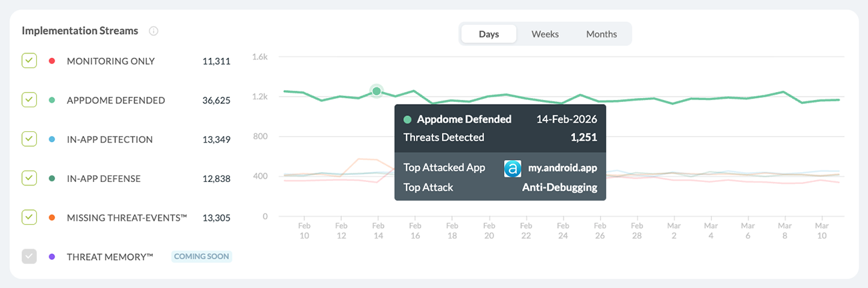Click the orange Missing Threat-Events dot
The image size is (868, 288).
[51, 217]
